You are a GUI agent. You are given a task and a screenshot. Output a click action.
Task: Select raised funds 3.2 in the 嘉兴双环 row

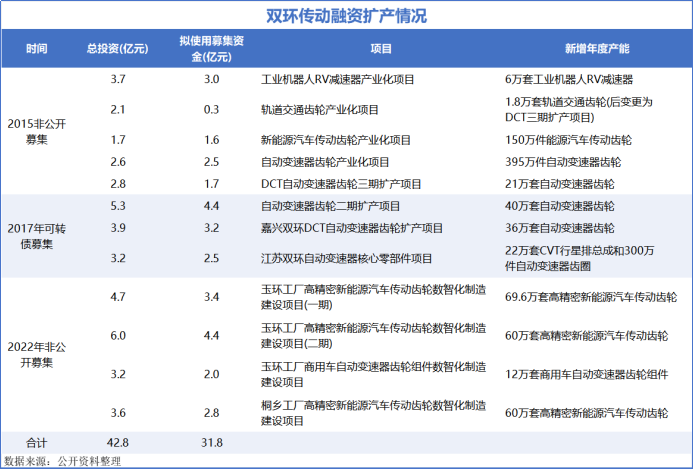coord(212,228)
